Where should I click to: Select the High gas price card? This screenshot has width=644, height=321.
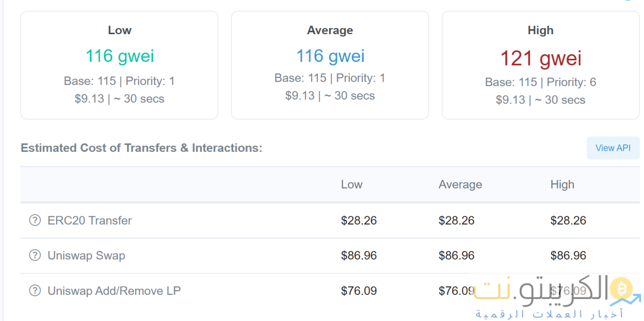(541, 65)
